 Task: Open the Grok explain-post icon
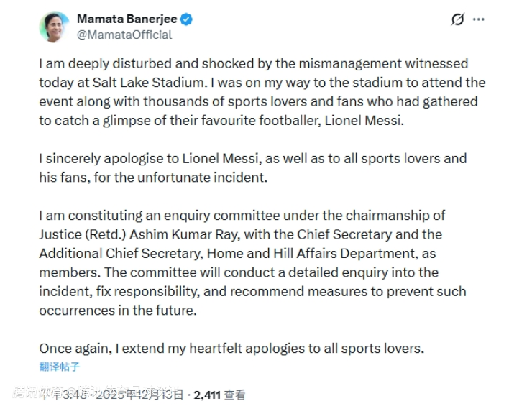coord(457,19)
